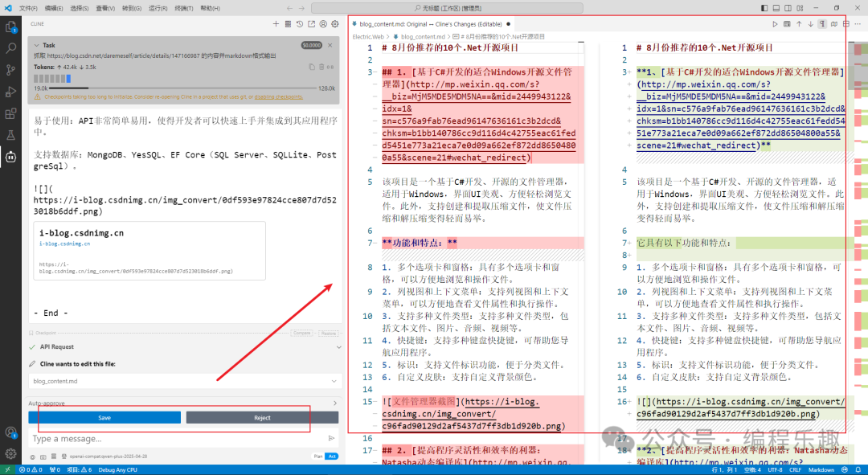This screenshot has height=475, width=868.
Task: Open Cline account icon in header
Action: [323, 24]
